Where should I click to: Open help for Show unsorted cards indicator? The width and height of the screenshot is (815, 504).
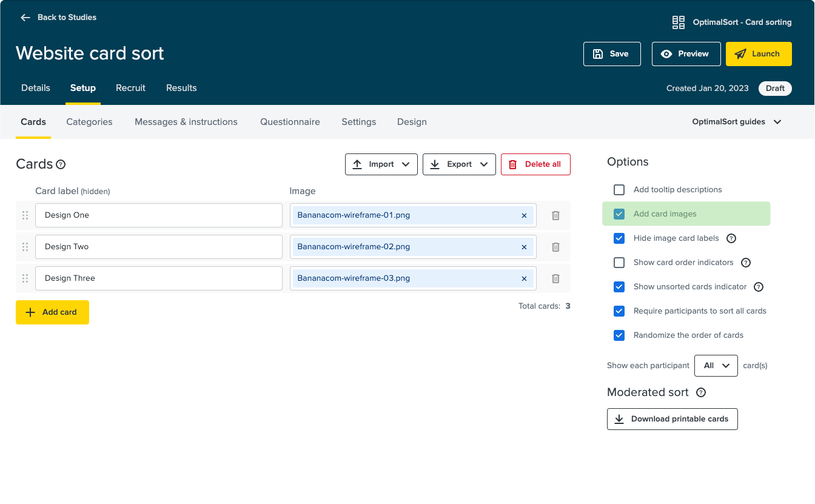pyautogui.click(x=758, y=287)
